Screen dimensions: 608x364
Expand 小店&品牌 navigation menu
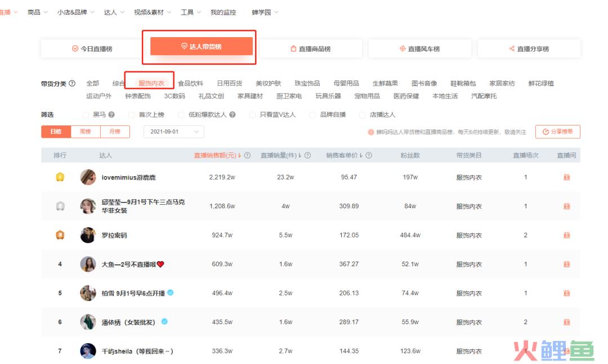(x=75, y=12)
